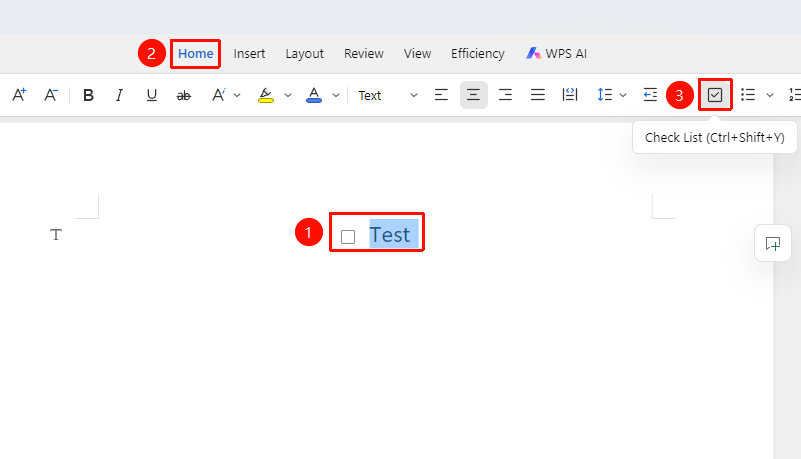Screen dimensions: 801x459
Task: Open the Text style dropdown
Action: coord(388,95)
